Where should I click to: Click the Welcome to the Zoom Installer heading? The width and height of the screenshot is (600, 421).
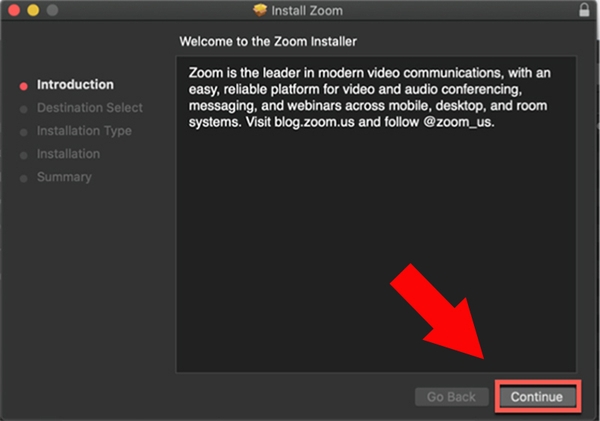click(268, 41)
